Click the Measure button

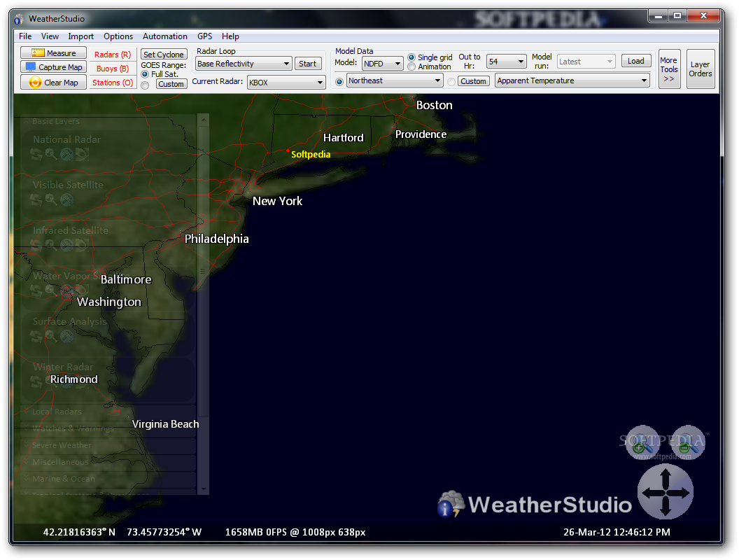53,52
